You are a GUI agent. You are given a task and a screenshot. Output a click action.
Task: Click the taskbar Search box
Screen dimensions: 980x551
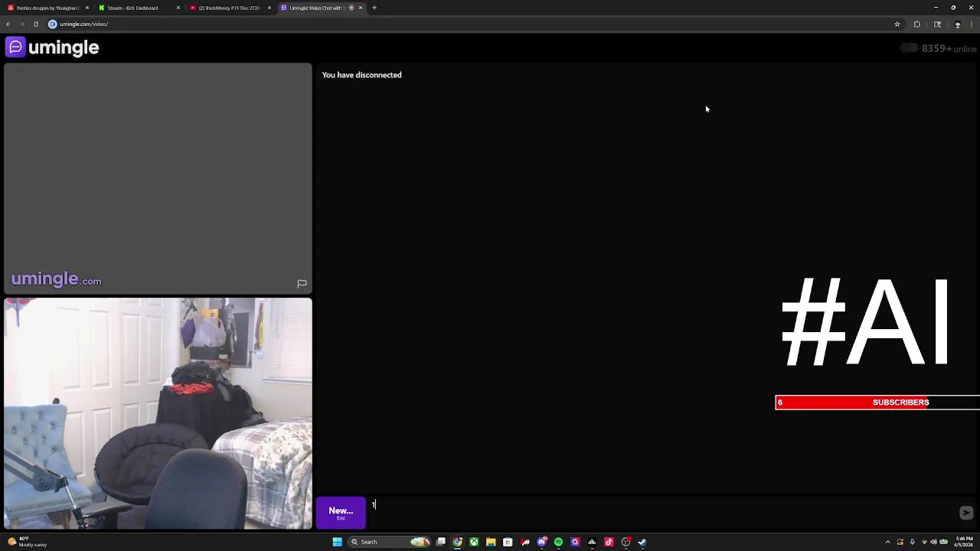tap(390, 542)
